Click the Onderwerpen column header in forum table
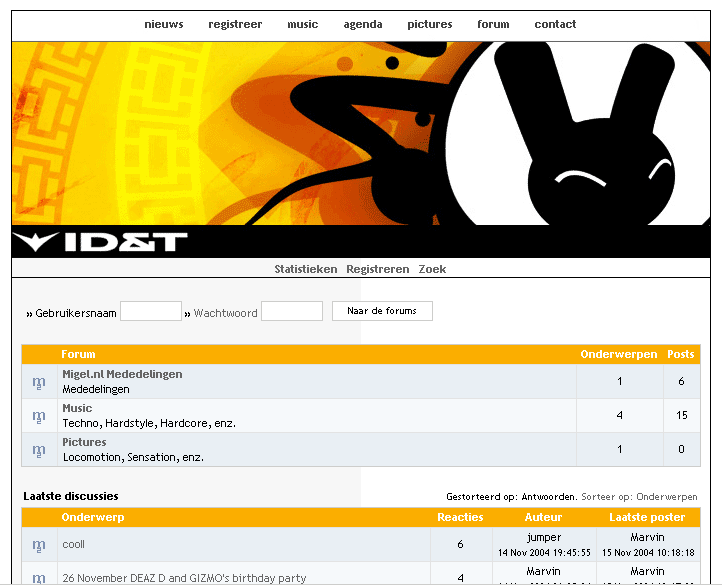Viewport: 722px width, 585px height. coord(619,354)
